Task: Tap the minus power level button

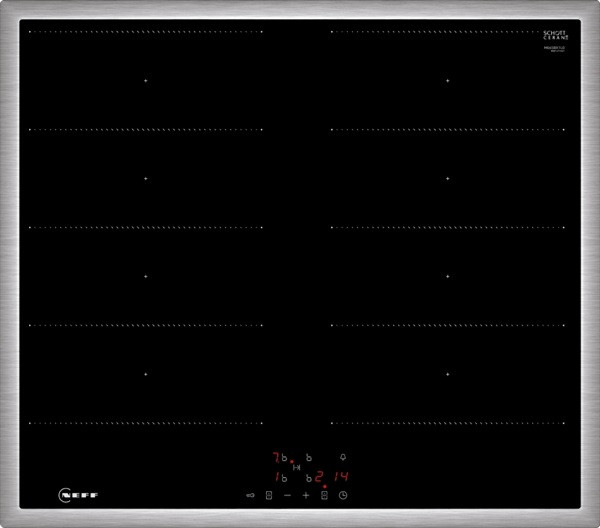Action: 287,495
